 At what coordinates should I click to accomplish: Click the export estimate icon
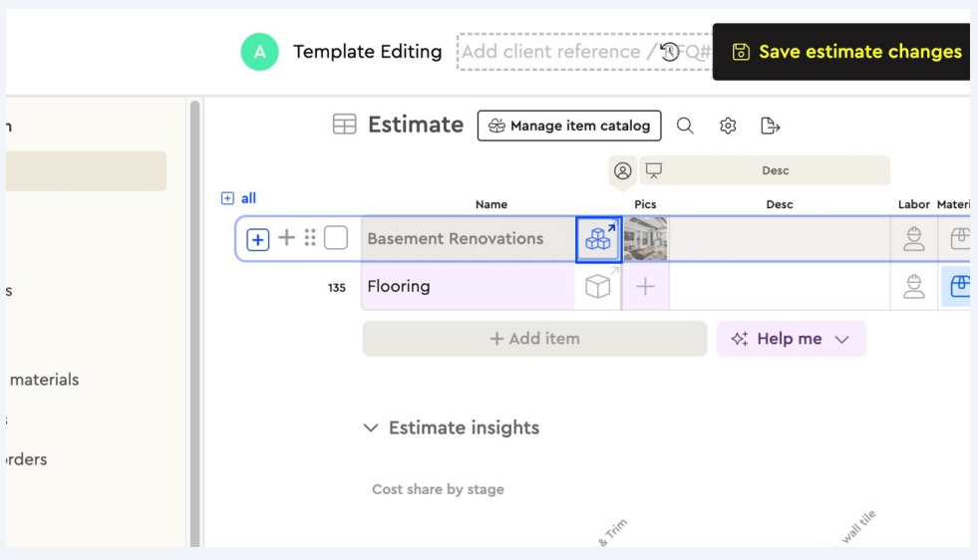coord(770,126)
